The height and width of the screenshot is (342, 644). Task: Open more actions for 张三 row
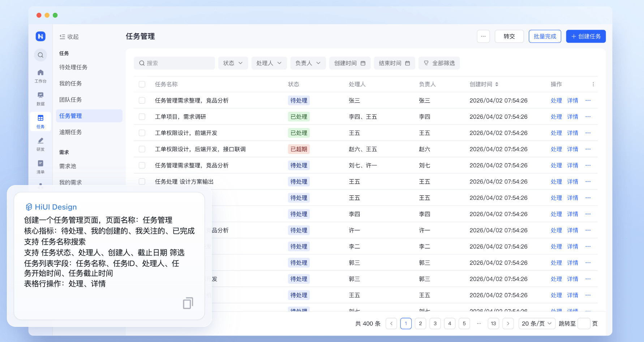(588, 101)
